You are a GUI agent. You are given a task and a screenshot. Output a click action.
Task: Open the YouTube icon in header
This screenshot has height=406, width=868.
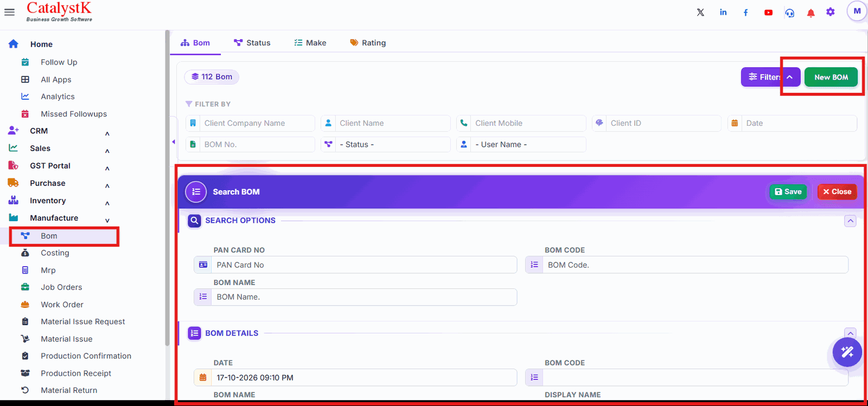pos(768,12)
